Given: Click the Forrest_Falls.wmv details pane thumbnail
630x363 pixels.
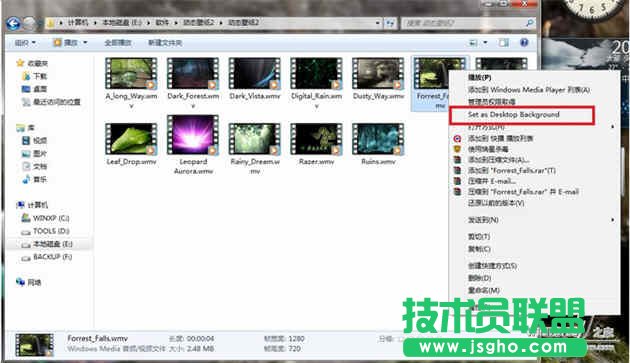Looking at the screenshot, I should pyautogui.click(x=34, y=345).
